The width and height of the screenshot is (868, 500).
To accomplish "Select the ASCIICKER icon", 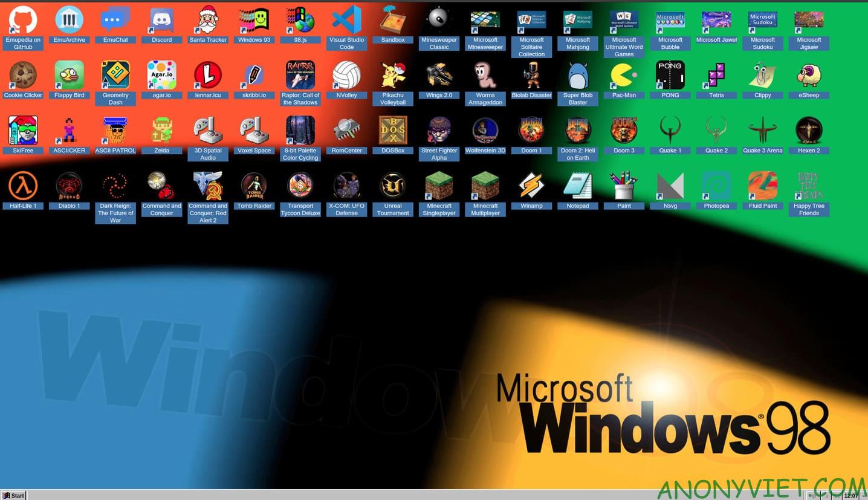I will click(x=70, y=131).
